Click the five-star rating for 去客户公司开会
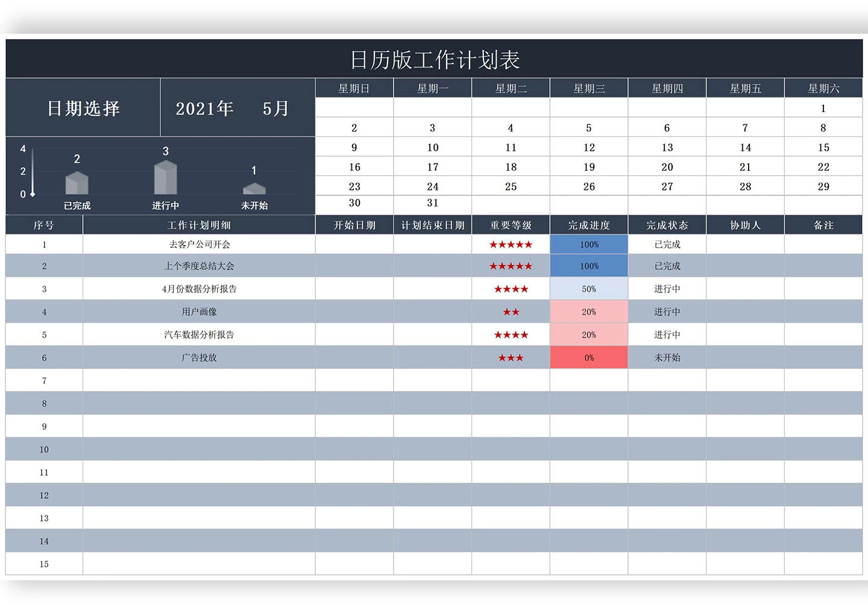Image resolution: width=868 pixels, height=614 pixels. tap(511, 244)
